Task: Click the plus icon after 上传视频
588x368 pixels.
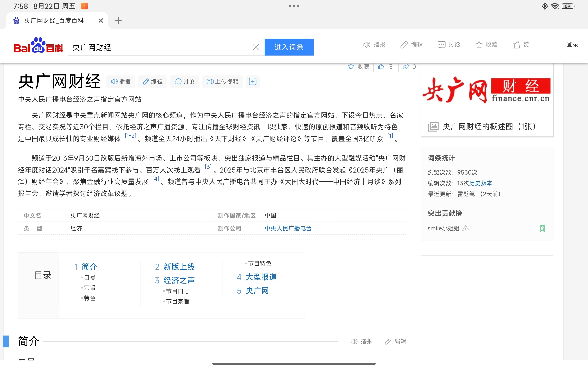Action: pos(253,82)
